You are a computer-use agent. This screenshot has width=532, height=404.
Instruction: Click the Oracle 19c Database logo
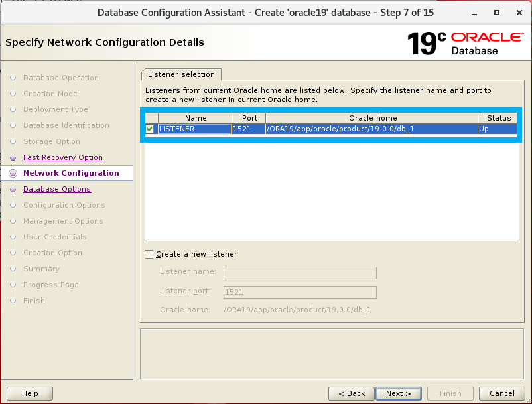(x=465, y=43)
